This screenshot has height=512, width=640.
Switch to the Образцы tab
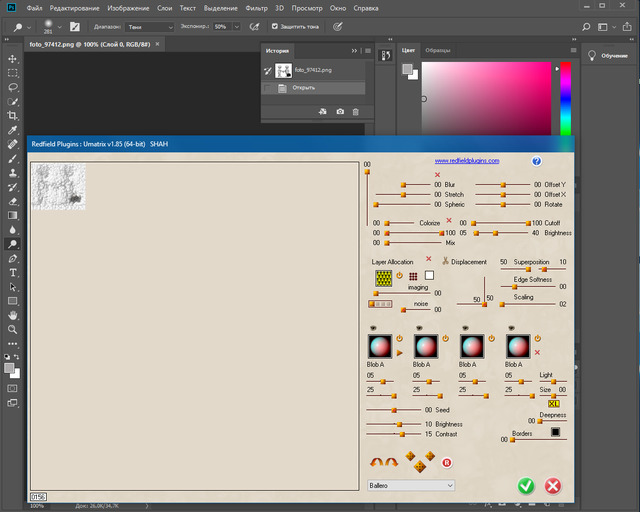coord(438,49)
